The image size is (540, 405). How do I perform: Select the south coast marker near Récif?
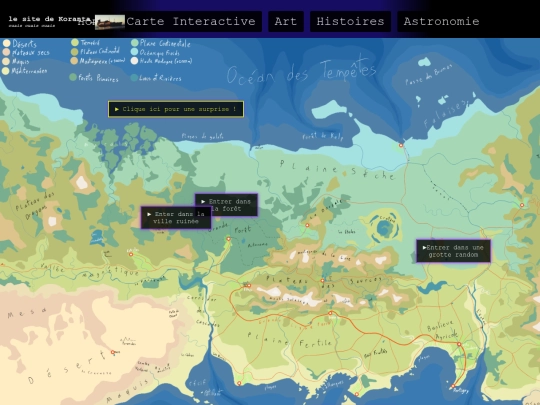(x=239, y=383)
